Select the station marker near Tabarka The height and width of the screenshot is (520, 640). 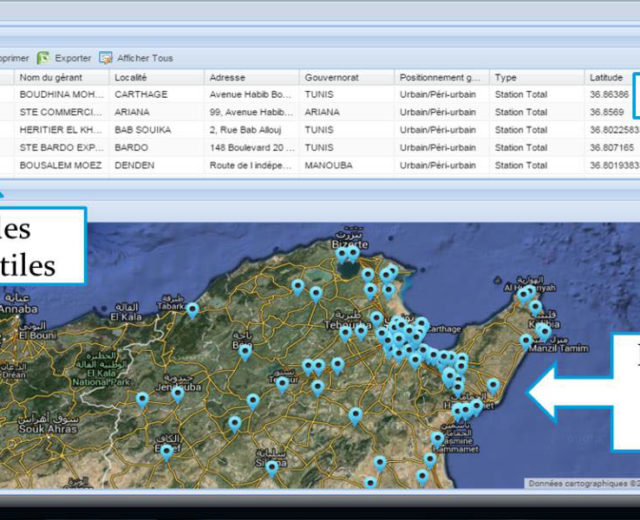192,310
